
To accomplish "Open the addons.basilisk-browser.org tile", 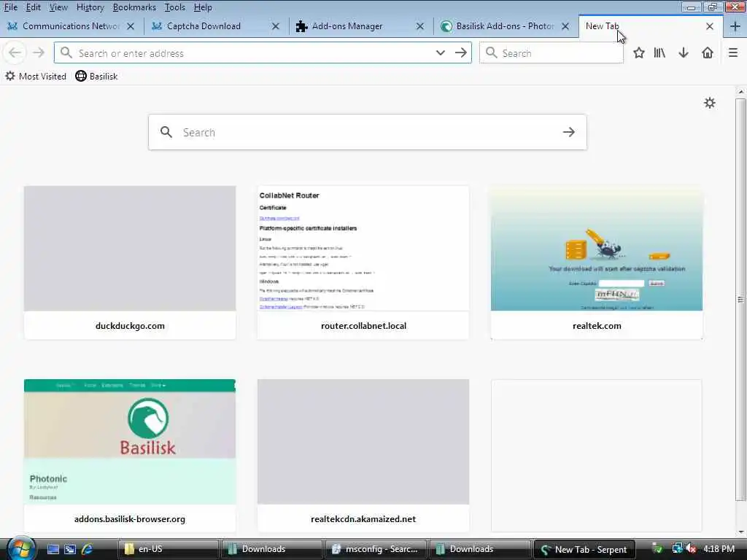I will point(130,455).
